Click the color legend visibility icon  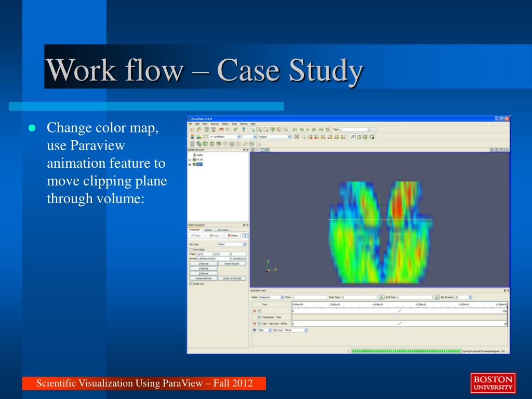pyautogui.click(x=192, y=137)
